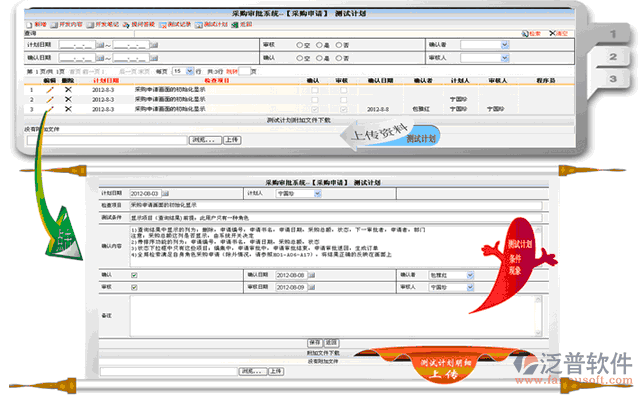The height and width of the screenshot is (396, 643).
Task: Select 是 radio button in 审核 filter row
Action: (319, 45)
